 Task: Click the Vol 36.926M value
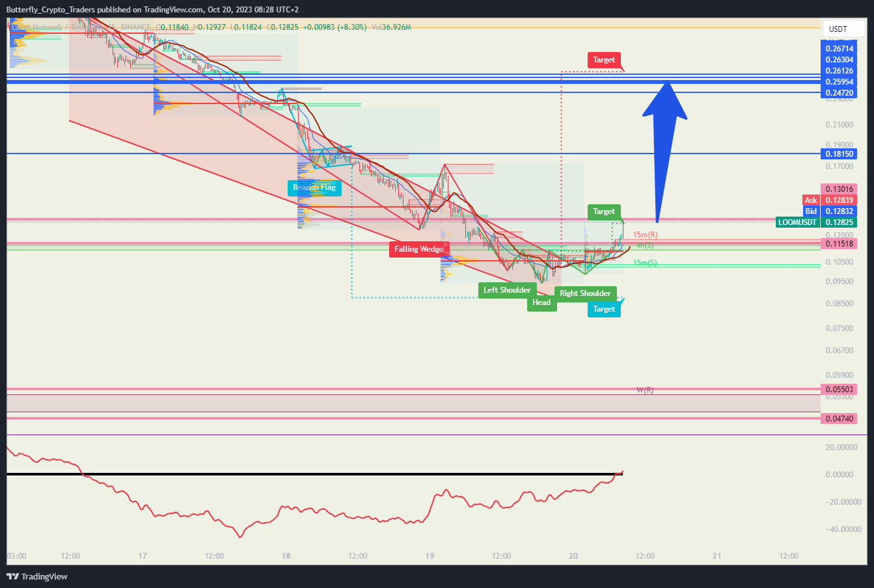pyautogui.click(x=390, y=27)
